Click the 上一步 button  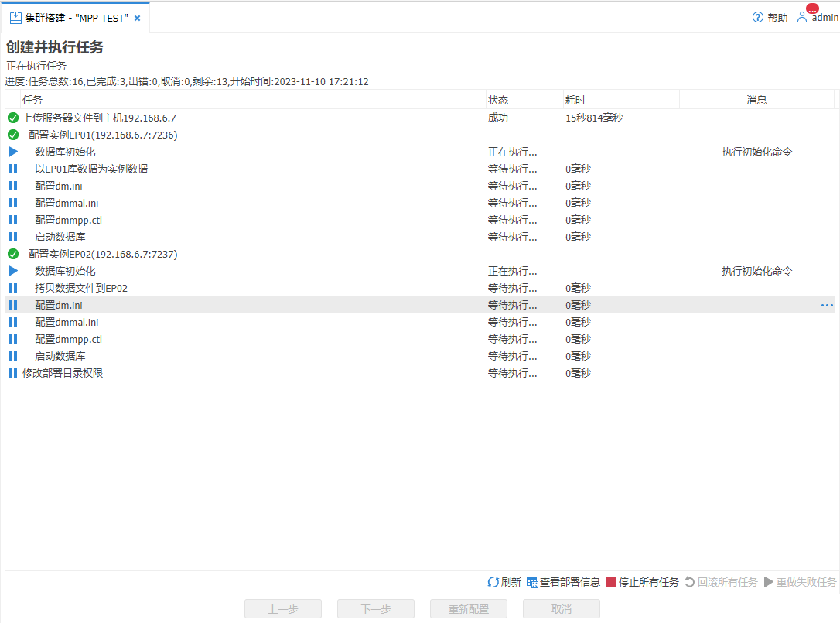point(282,608)
